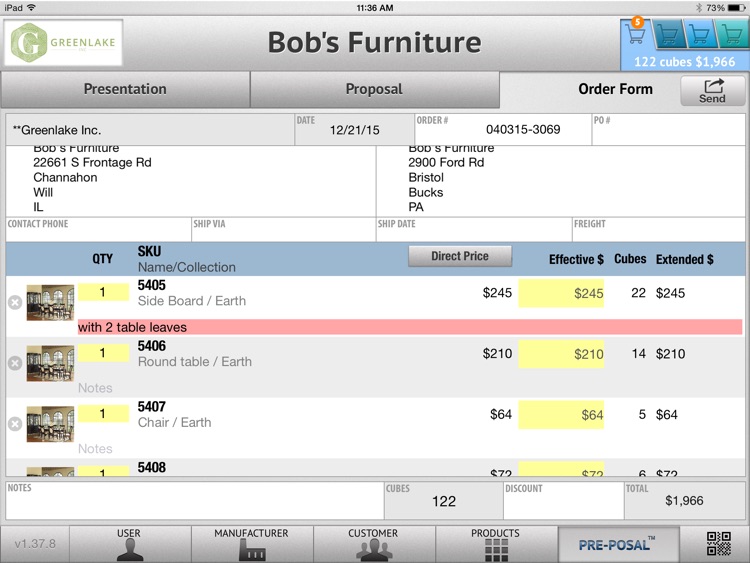Tap the Send share button
The height and width of the screenshot is (563, 750).
(713, 91)
